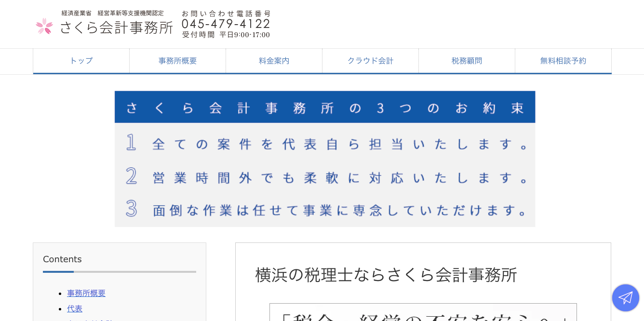Click the Contents sidebar heading
This screenshot has width=644, height=321.
pyautogui.click(x=62, y=259)
